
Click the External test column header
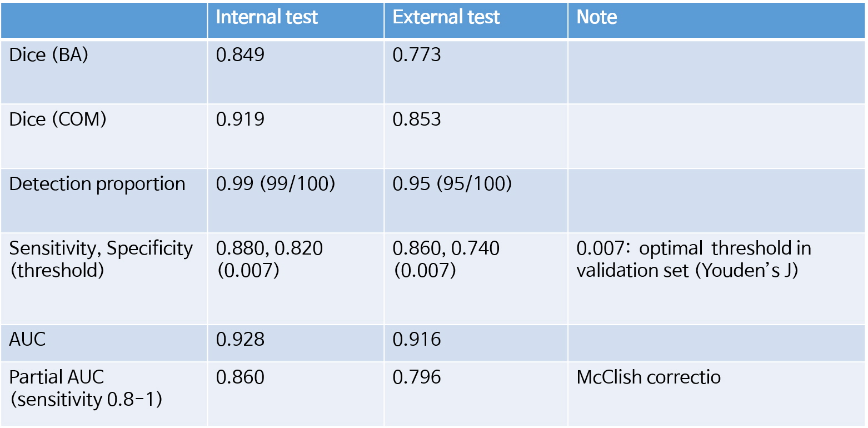(446, 17)
